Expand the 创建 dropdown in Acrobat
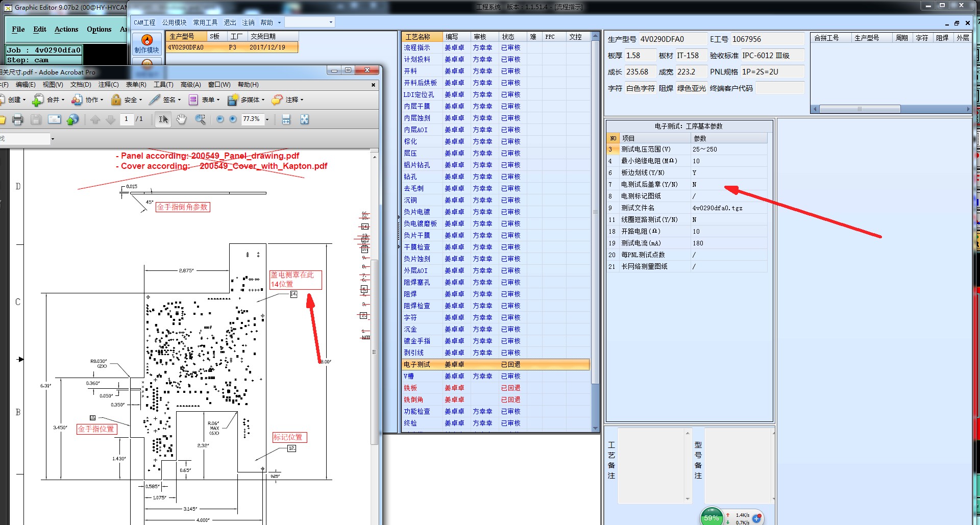 click(24, 100)
